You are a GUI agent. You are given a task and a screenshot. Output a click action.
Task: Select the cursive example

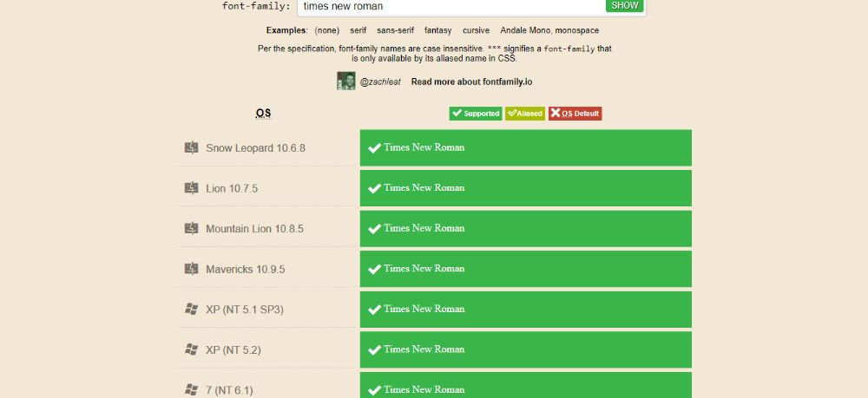click(476, 30)
